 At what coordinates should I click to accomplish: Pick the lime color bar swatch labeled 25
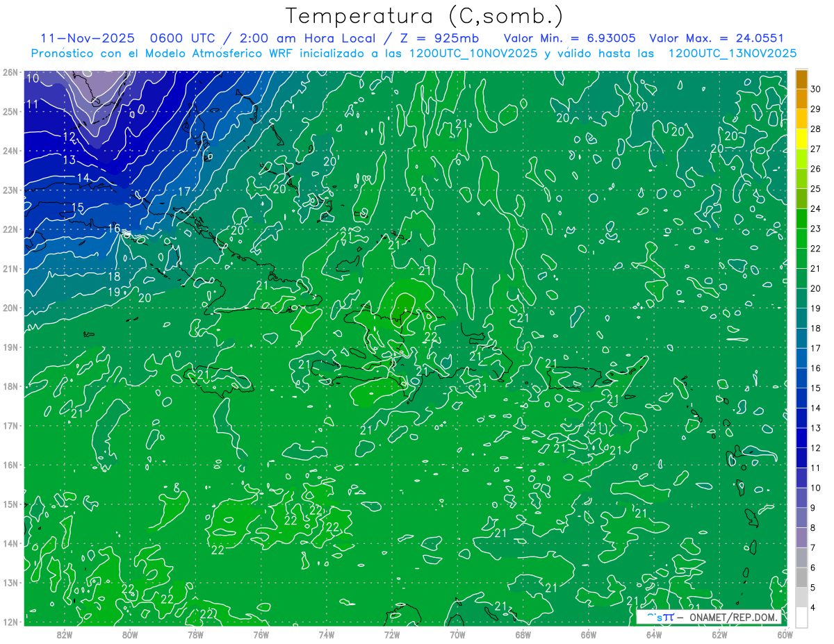tap(801, 179)
